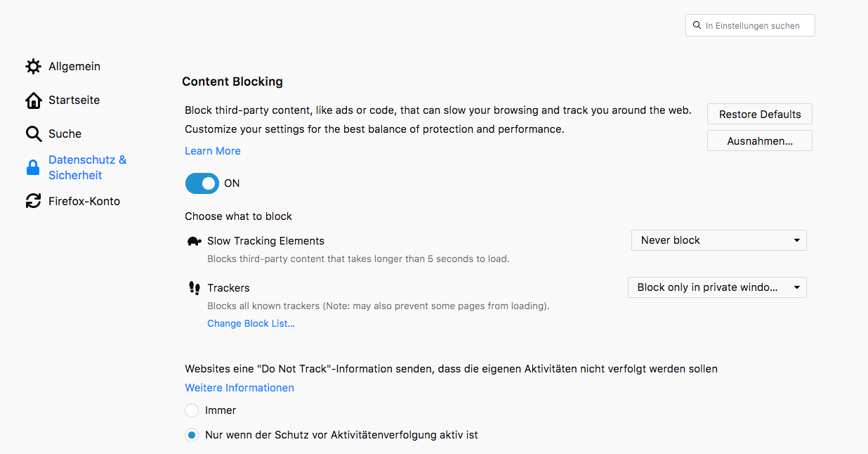This screenshot has height=454, width=868.
Task: Click the turtle icon for Slow Tracking Elements
Action: 195,241
